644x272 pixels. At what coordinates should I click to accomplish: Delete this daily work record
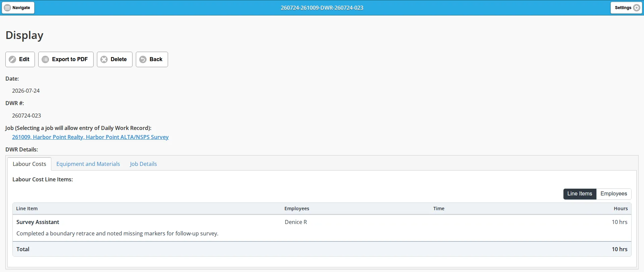click(x=115, y=59)
